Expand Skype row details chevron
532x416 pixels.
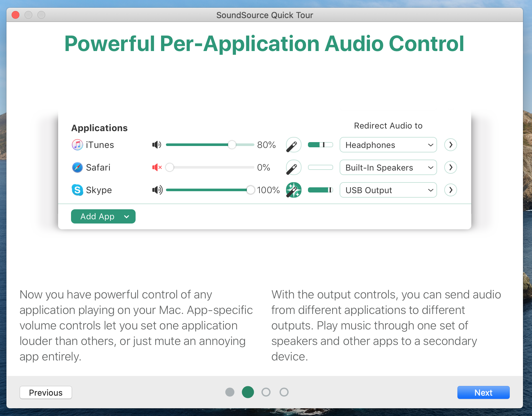(451, 190)
